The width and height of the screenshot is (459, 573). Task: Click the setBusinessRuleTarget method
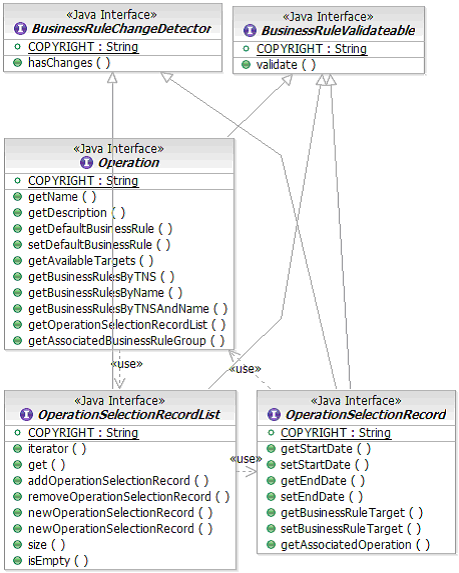tap(351, 528)
